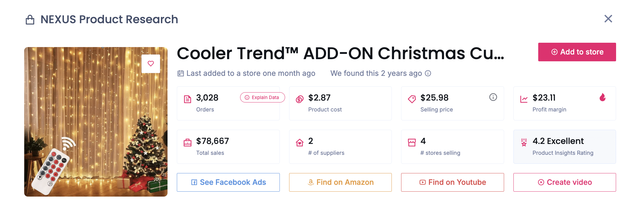
Task: Toggle the heart favorite on product image
Action: click(151, 64)
